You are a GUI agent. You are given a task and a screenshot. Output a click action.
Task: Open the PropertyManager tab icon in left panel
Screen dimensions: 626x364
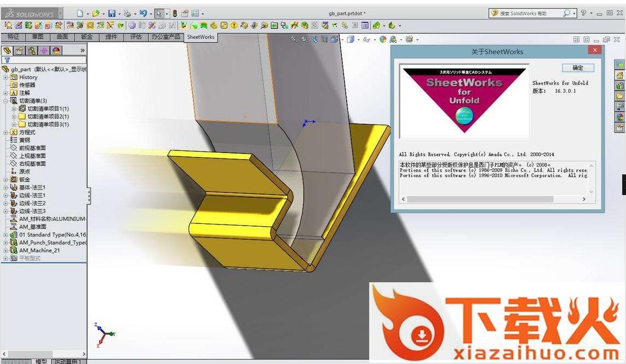[19, 51]
